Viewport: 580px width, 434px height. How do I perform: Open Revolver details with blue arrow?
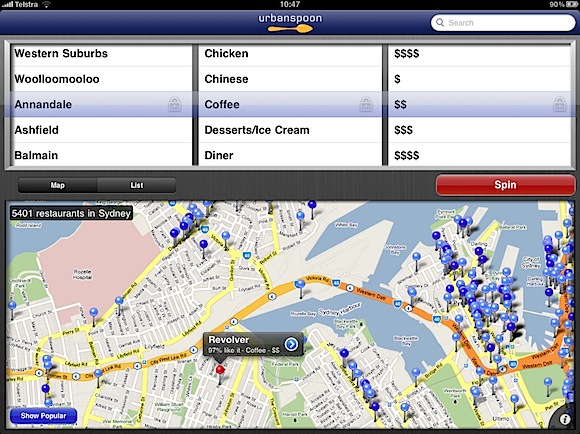point(291,344)
